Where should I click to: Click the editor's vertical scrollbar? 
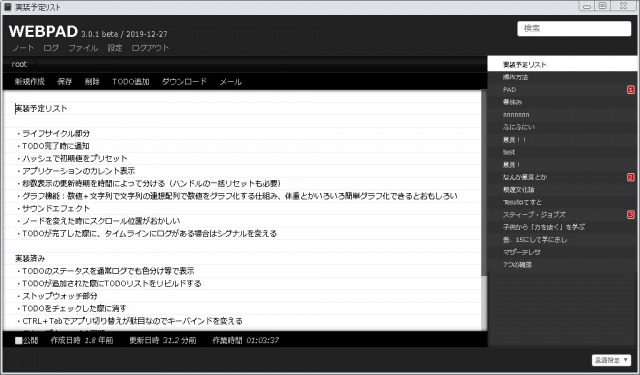484,184
